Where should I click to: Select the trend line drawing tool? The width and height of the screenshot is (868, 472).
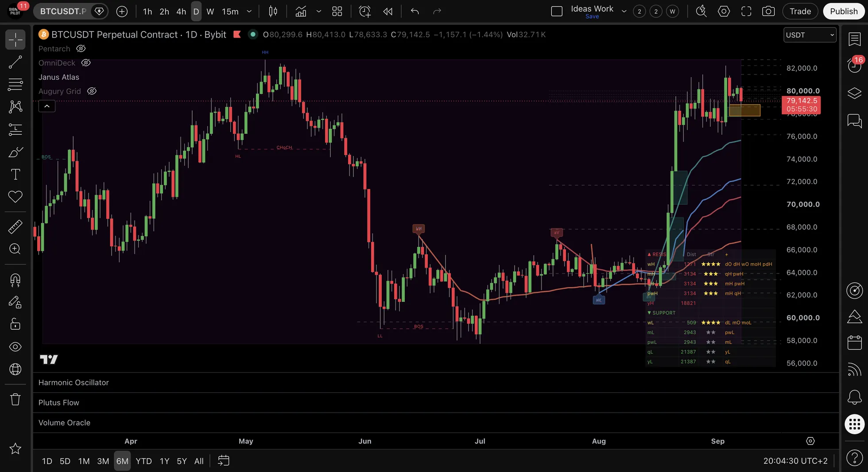[x=15, y=62]
